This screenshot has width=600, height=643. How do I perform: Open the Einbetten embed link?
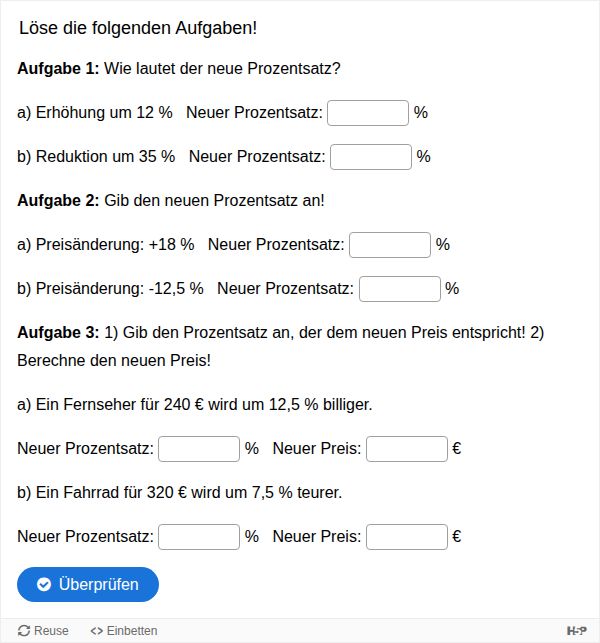tap(124, 631)
